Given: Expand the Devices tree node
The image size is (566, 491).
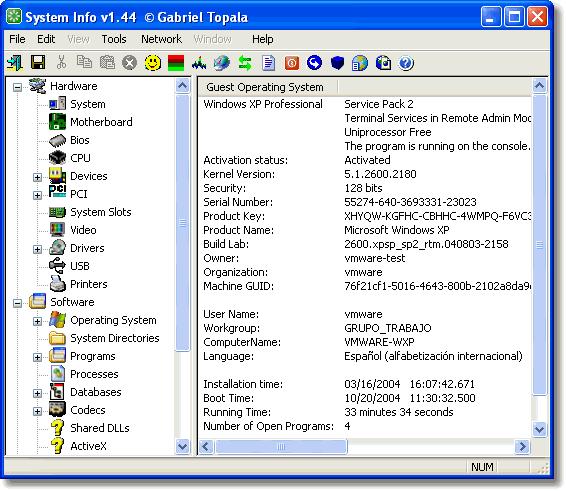Looking at the screenshot, I should [x=37, y=177].
